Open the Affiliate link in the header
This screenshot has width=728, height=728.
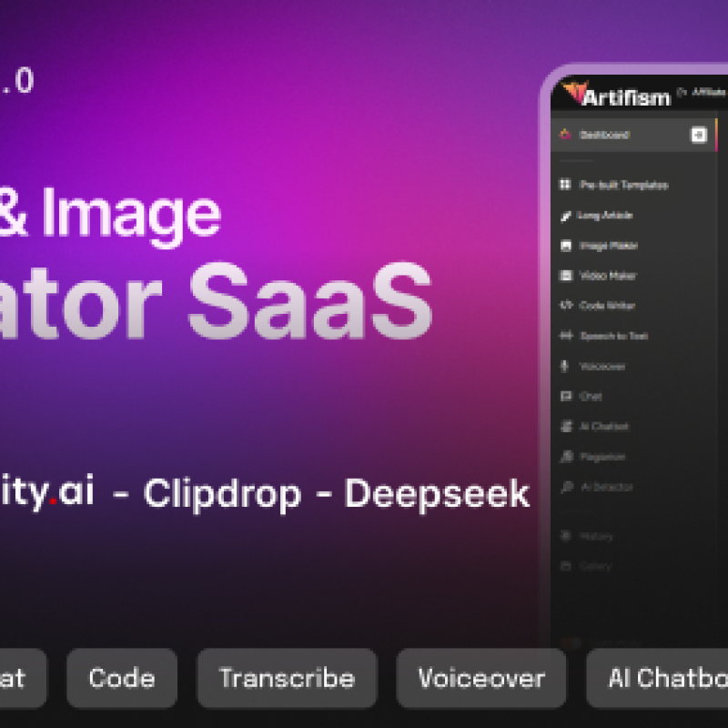point(709,92)
